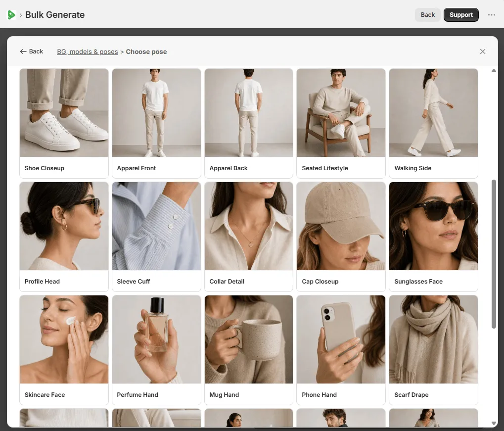Click the "Shoe Closeup" label
This screenshot has width=504, height=431.
tap(45, 168)
